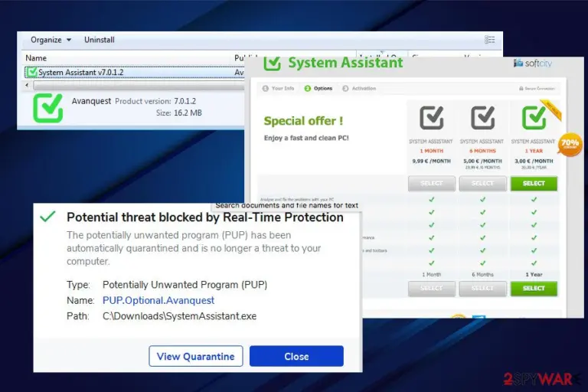Click scroll-left arrow of horizontal scrollbar
Image resolution: width=588 pixels, height=392 pixels.
(x=27, y=86)
